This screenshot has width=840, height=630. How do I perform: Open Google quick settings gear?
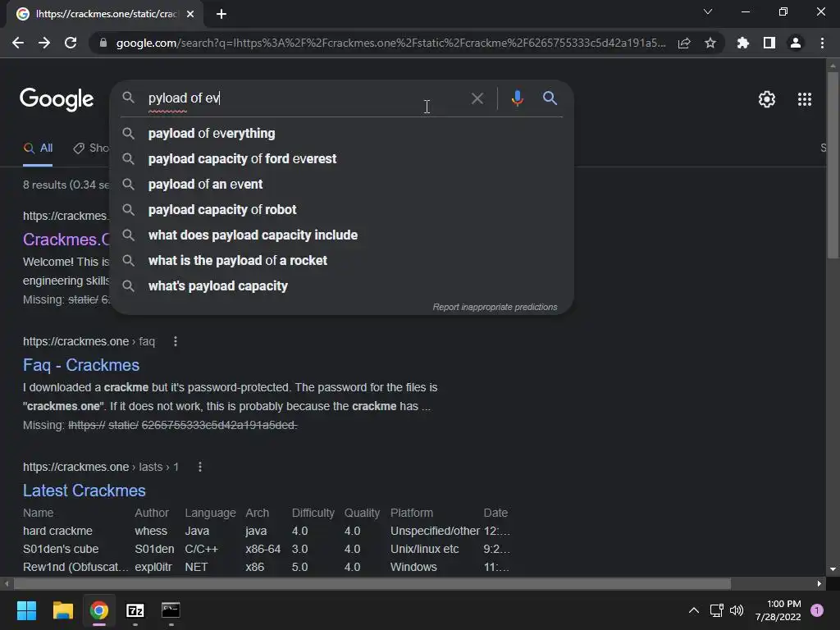pyautogui.click(x=767, y=99)
